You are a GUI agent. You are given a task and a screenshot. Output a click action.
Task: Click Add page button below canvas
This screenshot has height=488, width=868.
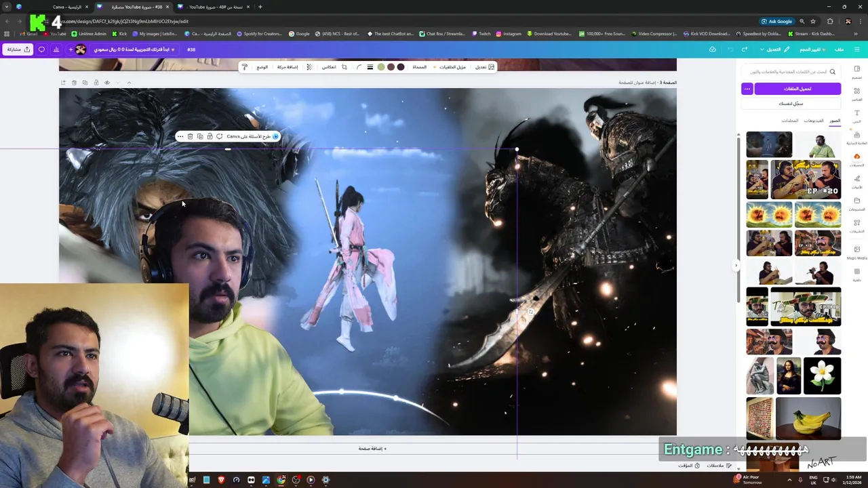(372, 449)
